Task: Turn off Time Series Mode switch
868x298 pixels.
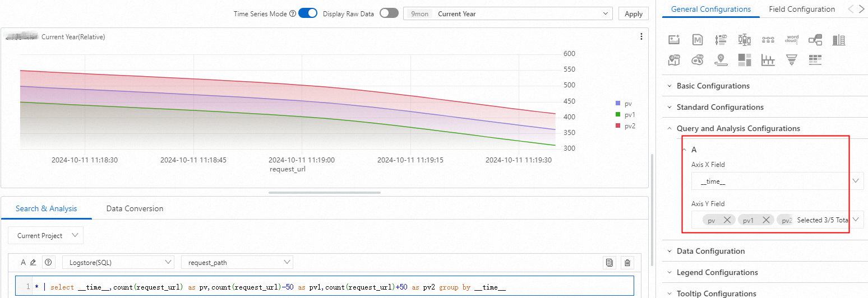Action: [x=308, y=13]
